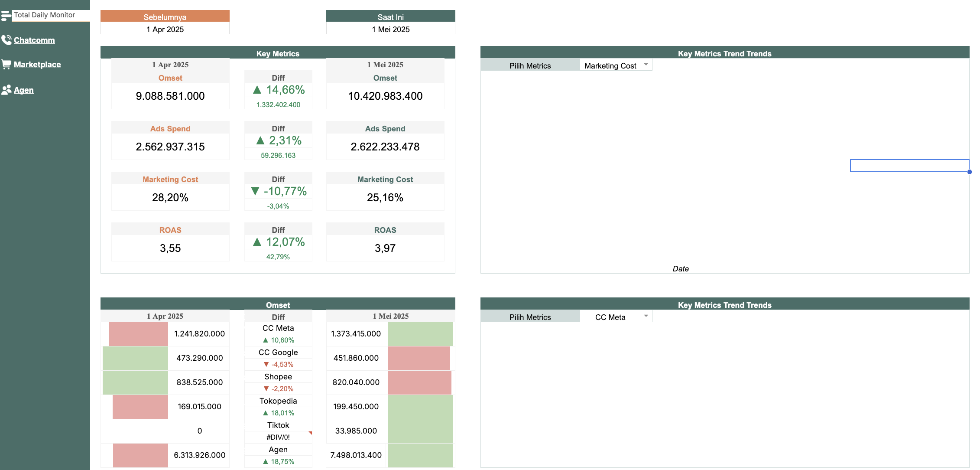Navigate to the Marketplace link

click(x=37, y=64)
